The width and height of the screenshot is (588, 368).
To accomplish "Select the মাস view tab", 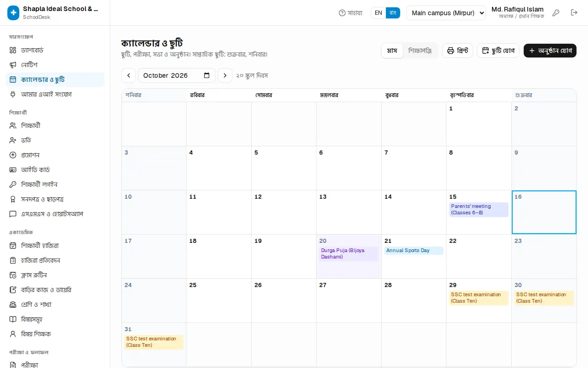I will click(392, 51).
